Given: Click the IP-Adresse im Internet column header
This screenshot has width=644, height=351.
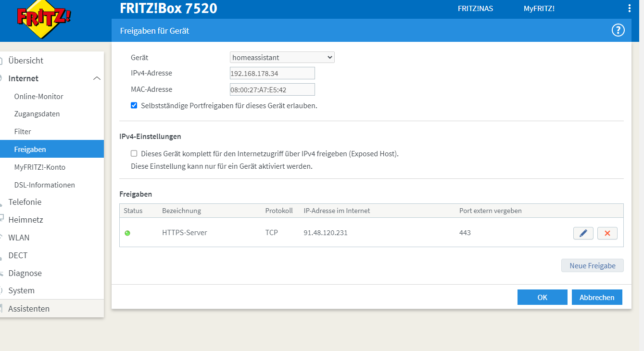Looking at the screenshot, I should (337, 211).
